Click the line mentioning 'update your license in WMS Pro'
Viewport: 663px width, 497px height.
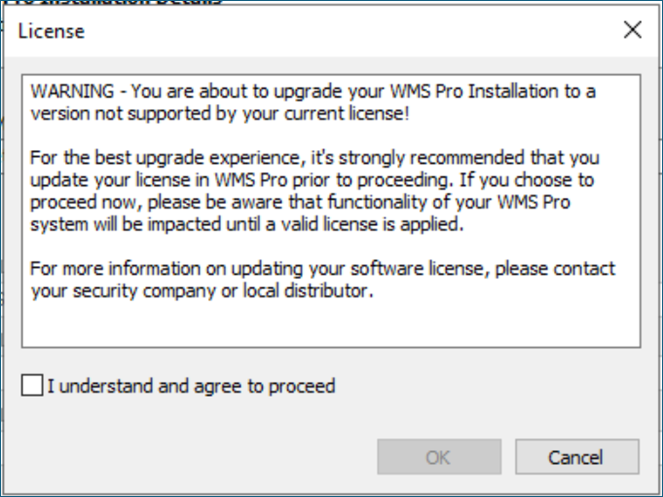click(x=312, y=180)
